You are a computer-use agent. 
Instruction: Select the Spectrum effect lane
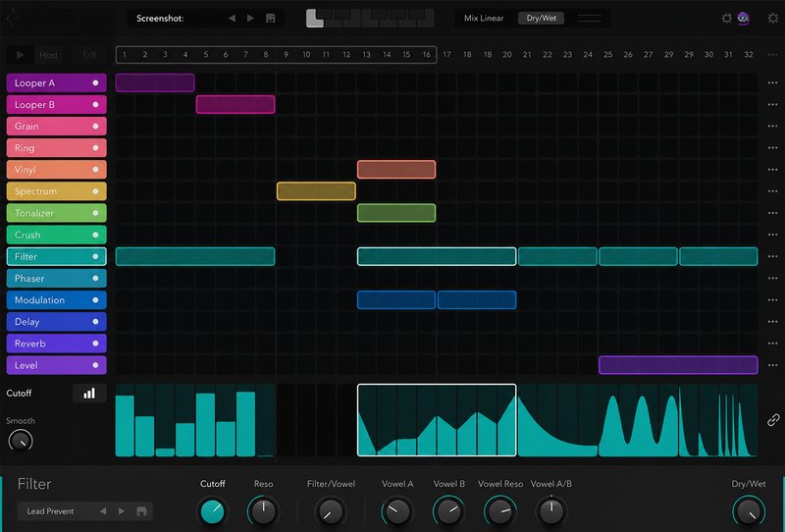pos(57,191)
